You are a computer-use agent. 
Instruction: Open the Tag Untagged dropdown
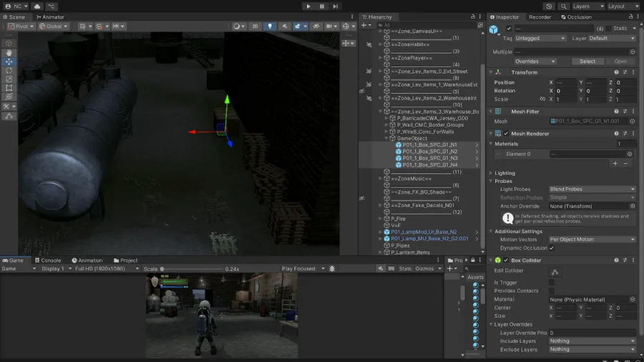point(540,38)
